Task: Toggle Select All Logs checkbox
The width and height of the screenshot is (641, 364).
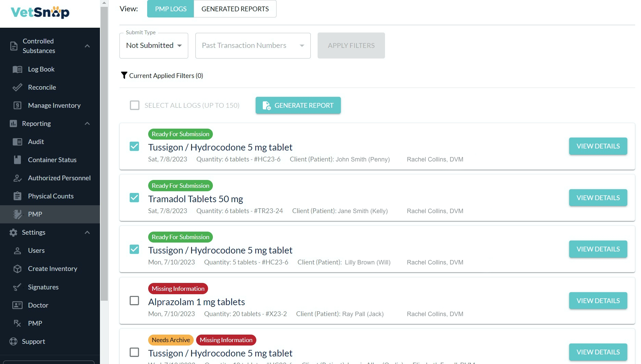Action: pos(134,105)
